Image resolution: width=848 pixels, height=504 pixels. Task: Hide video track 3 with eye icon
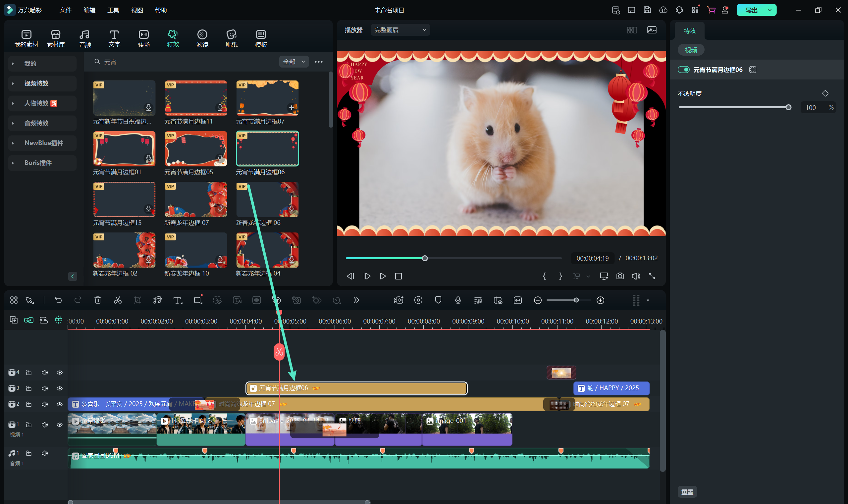point(59,388)
